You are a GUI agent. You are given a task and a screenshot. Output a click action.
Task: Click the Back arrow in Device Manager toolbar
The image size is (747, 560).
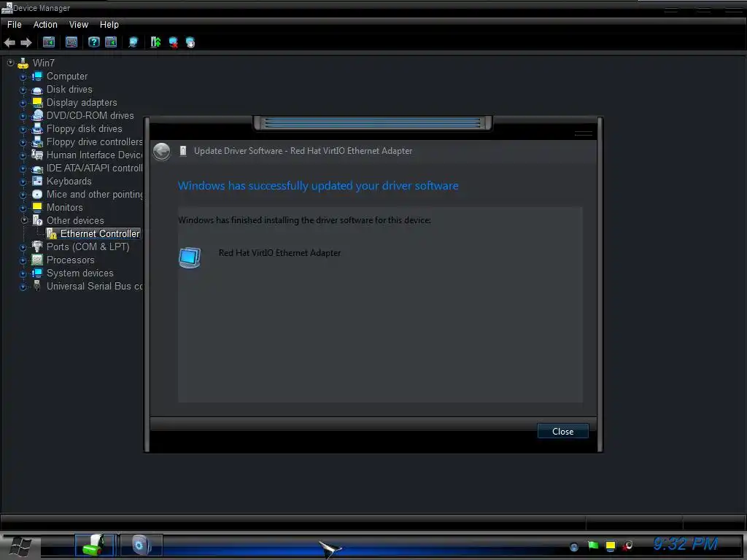(9, 42)
